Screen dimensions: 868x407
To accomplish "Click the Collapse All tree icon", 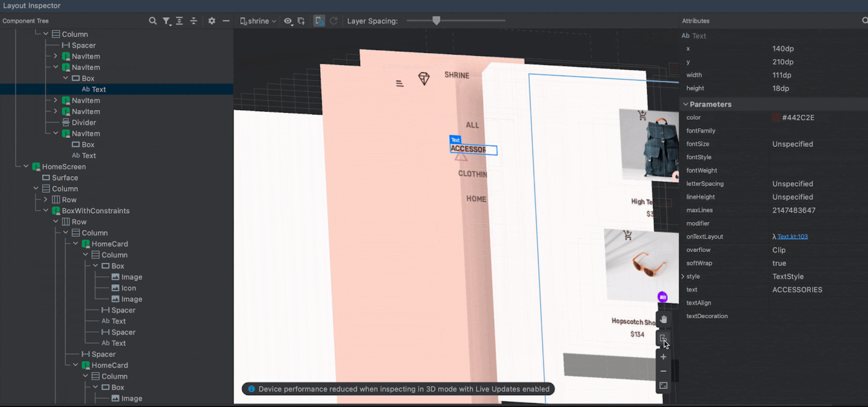I will (x=194, y=21).
